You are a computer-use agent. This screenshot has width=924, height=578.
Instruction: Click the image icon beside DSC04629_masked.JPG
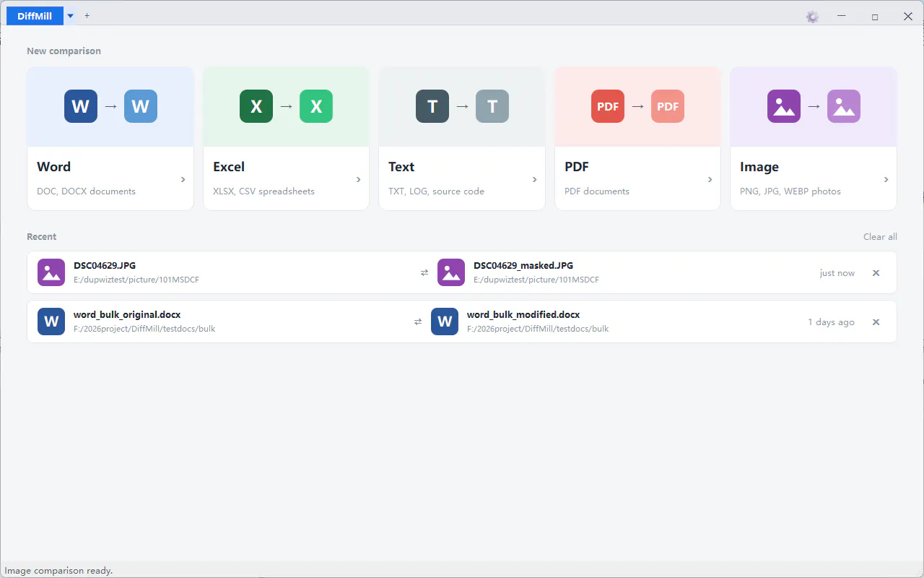[451, 272]
